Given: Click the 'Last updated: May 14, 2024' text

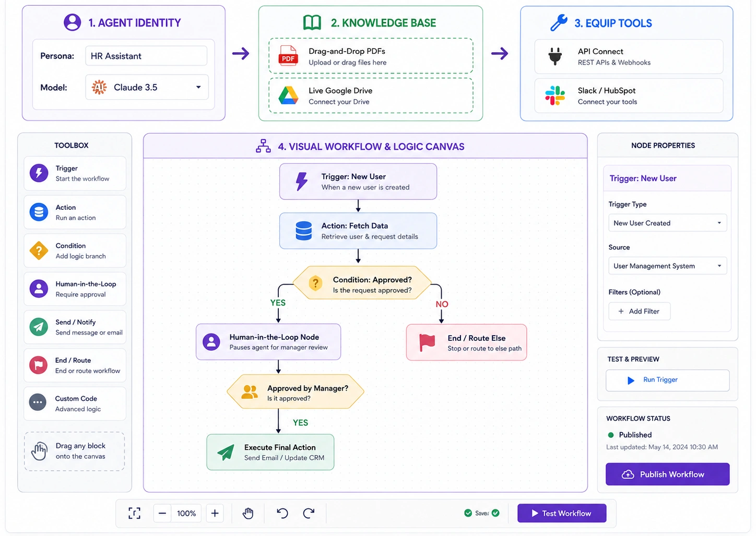Looking at the screenshot, I should coord(662,447).
